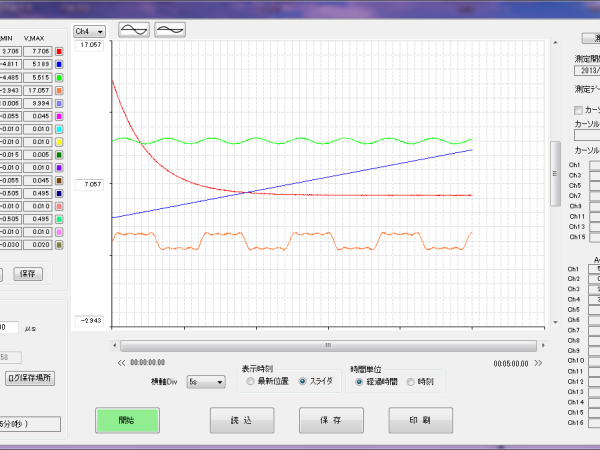Open the Ch4 channel dropdown
600x450 pixels.
(x=90, y=31)
